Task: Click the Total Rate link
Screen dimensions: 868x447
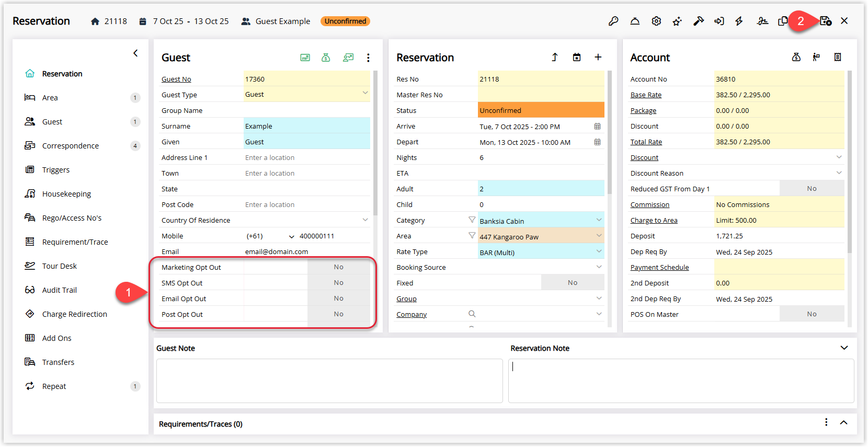Action: tap(646, 142)
